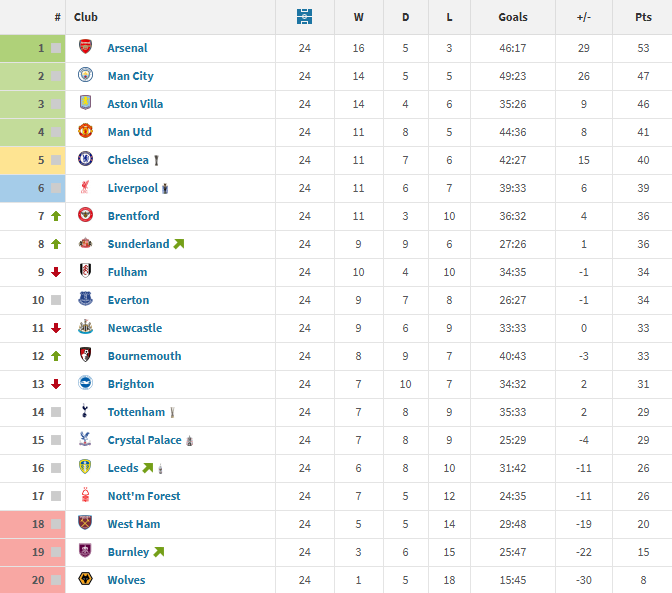Click the green up arrow beside Brentford
672x593 pixels.
coord(56,216)
